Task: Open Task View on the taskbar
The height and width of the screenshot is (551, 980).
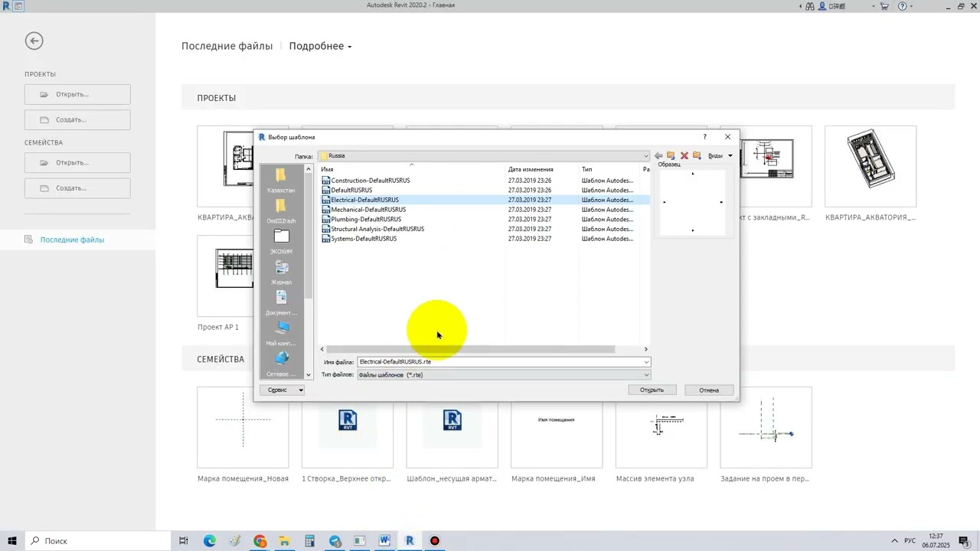Action: click(184, 541)
